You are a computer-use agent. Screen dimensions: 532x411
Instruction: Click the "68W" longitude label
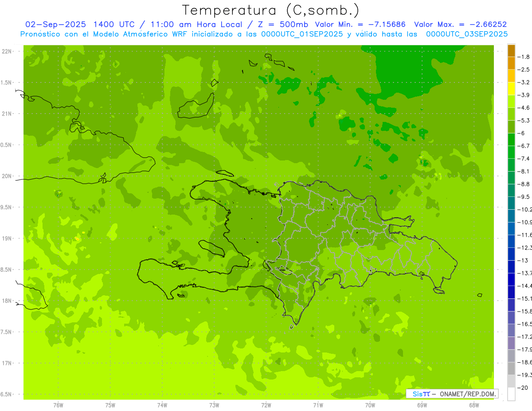click(473, 405)
